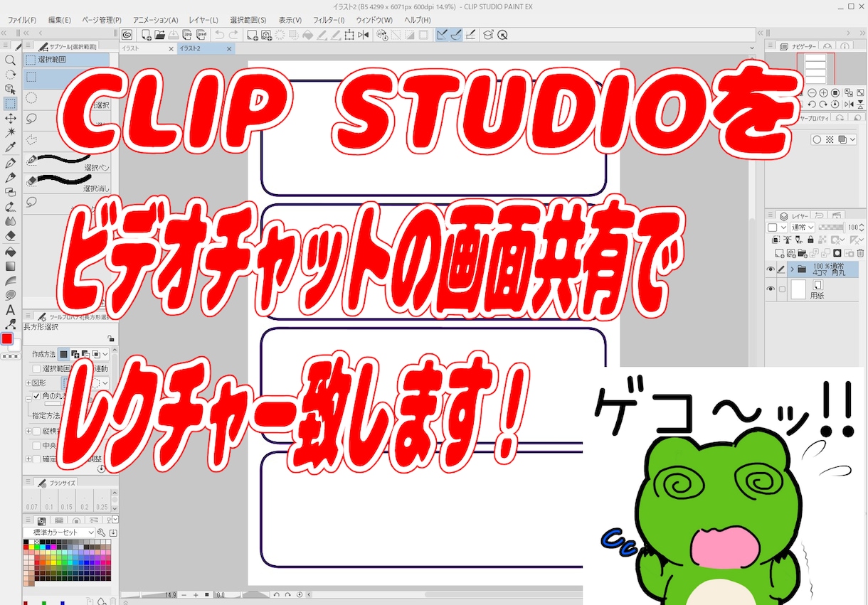This screenshot has width=868, height=605.
Task: Open the 標準カラーセット dropdown
Action: (x=59, y=532)
